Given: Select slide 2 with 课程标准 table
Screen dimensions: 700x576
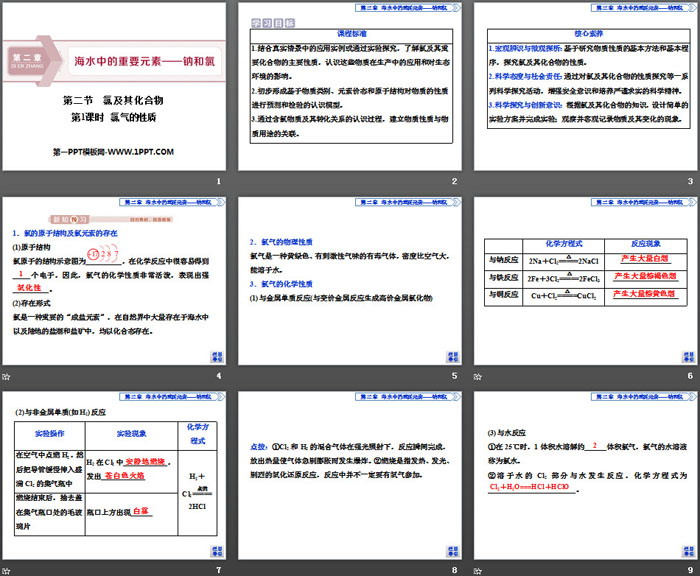Looking at the screenshot, I should (x=350, y=87).
